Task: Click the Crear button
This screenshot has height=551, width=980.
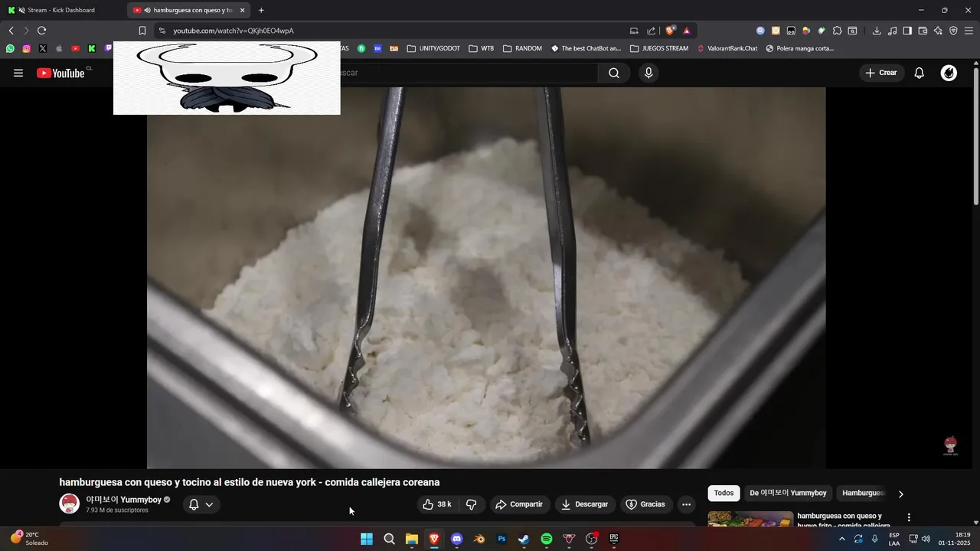Action: pyautogui.click(x=881, y=73)
